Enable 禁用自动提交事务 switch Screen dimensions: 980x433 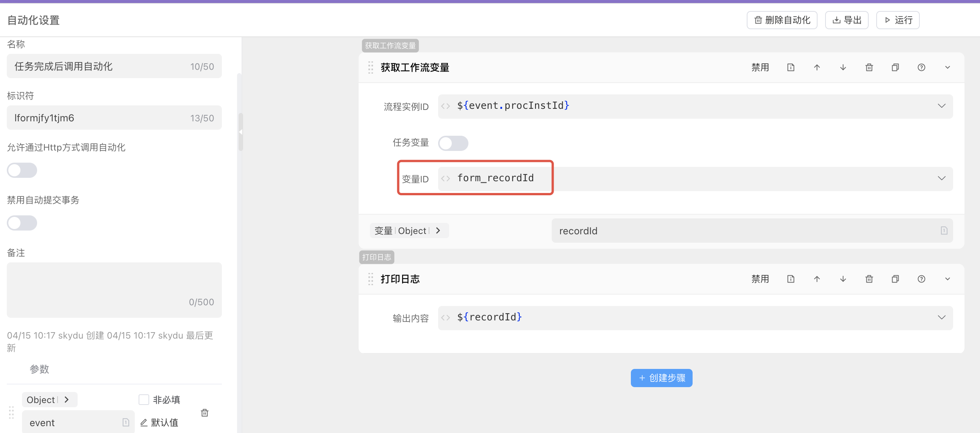click(x=22, y=223)
